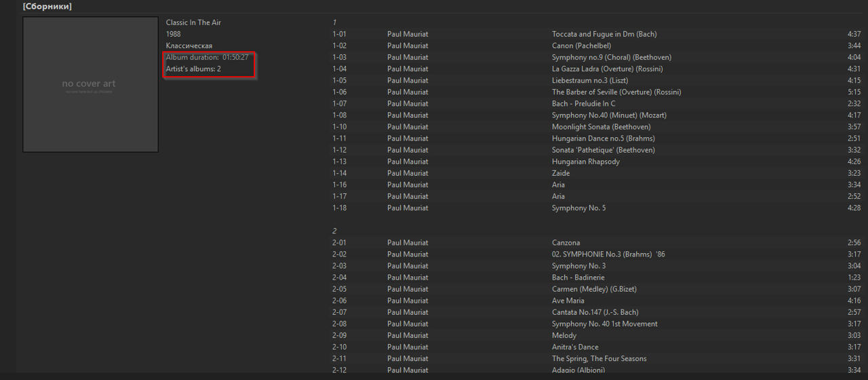Click the 'Artist's albums: 2' line
The width and height of the screenshot is (868, 380).
click(193, 69)
